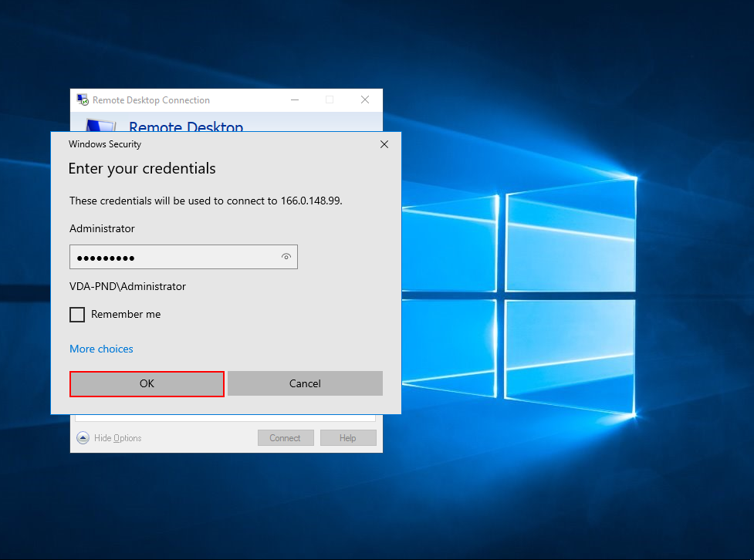Reveal the password with the eye icon
754x560 pixels.
286,257
